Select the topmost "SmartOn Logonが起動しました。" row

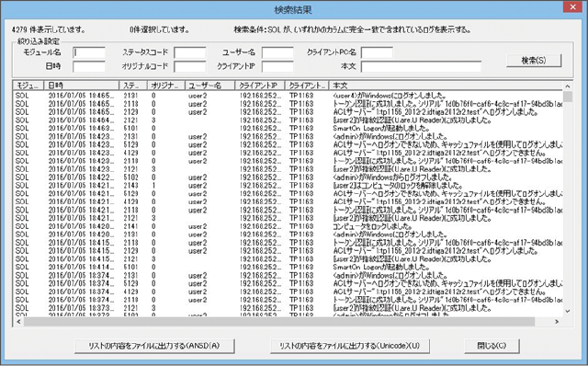(x=288, y=129)
